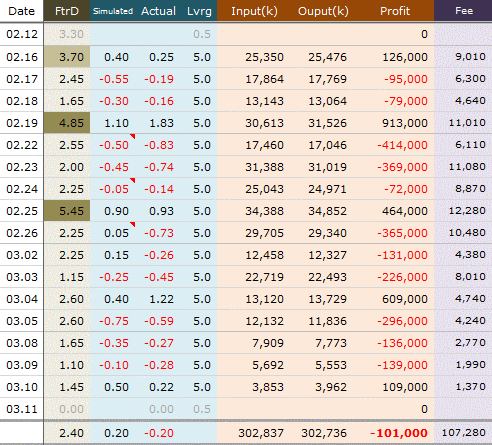Image resolution: width=492 pixels, height=445 pixels.
Task: Select the Profit column header
Action: [395, 11]
